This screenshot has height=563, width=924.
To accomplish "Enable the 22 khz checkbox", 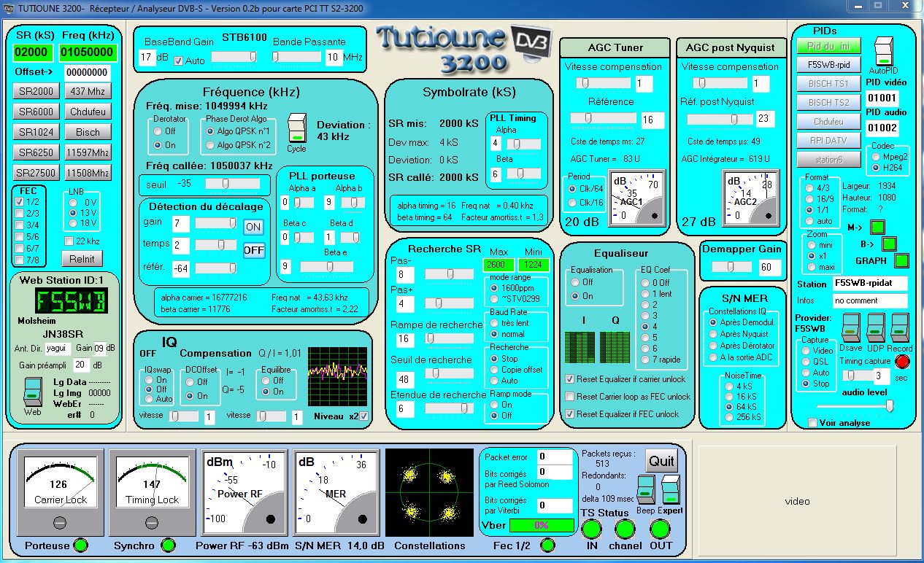I will (69, 241).
